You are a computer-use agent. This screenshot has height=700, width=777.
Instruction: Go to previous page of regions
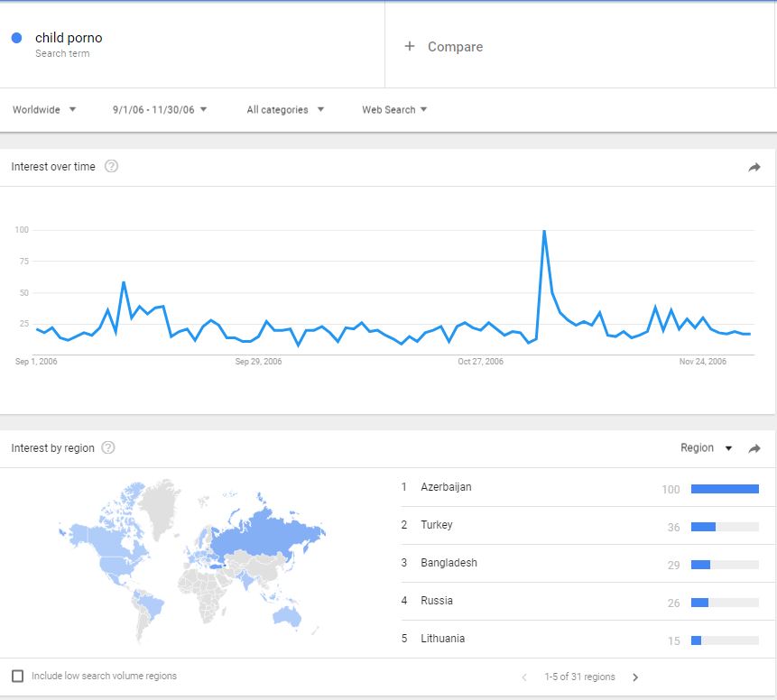point(523,677)
